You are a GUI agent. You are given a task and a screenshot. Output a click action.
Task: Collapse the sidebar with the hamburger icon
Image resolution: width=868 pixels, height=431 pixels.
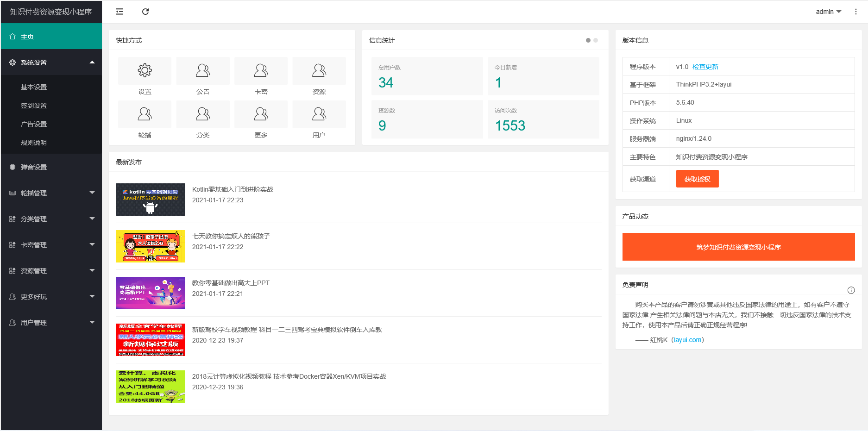(119, 12)
